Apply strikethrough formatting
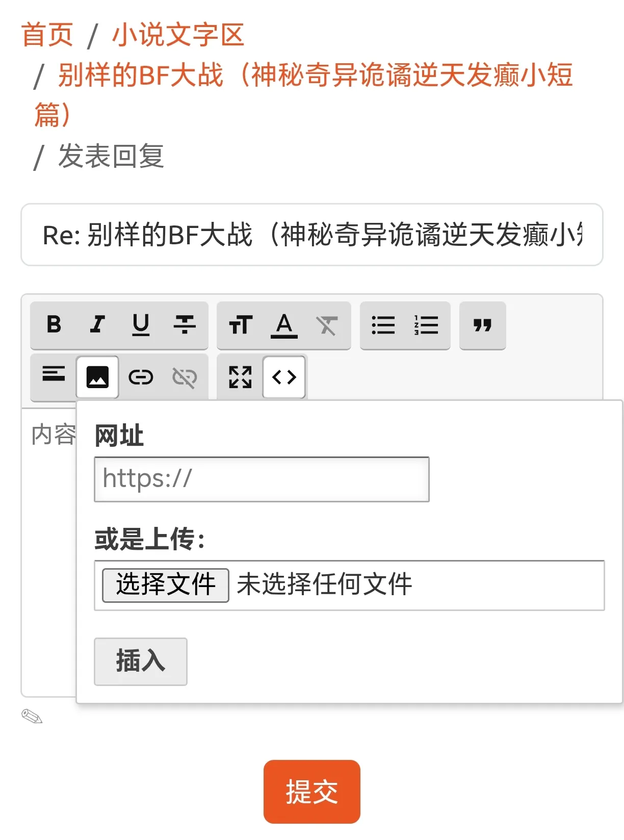 pyautogui.click(x=185, y=324)
